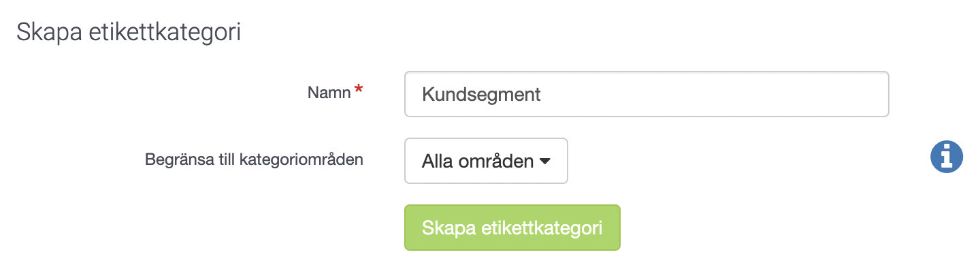Focus the Namn input field
The width and height of the screenshot is (980, 263).
tap(647, 93)
